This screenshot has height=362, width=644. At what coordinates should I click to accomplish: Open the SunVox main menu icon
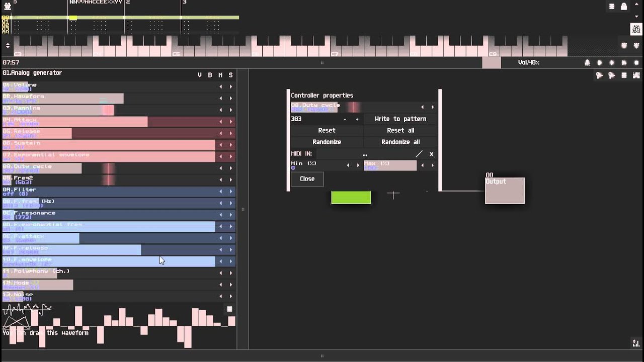[7, 7]
